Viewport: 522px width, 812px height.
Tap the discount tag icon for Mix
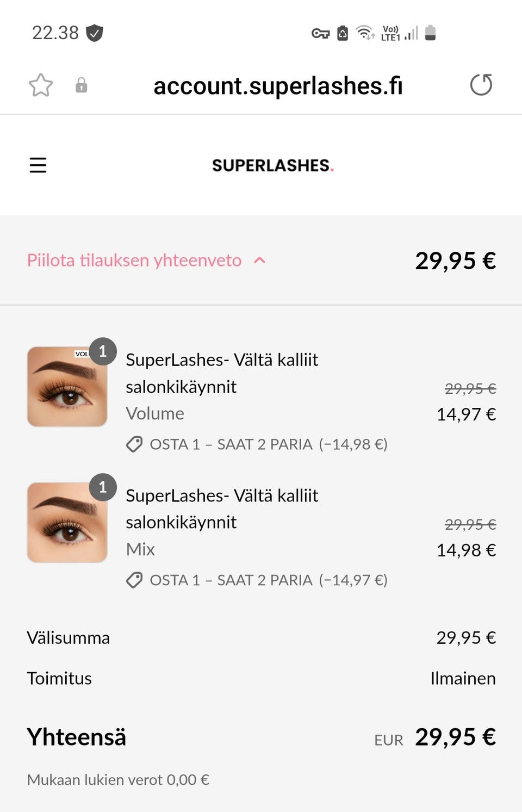tap(134, 580)
